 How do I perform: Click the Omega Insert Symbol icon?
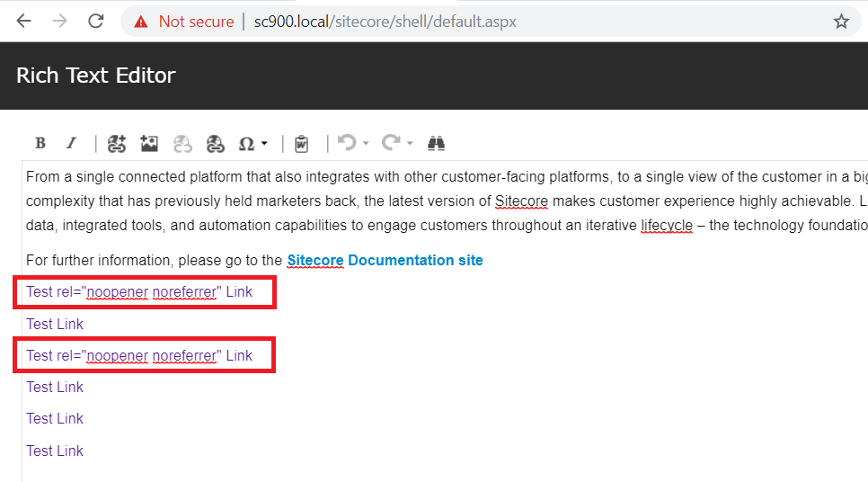pyautogui.click(x=246, y=144)
